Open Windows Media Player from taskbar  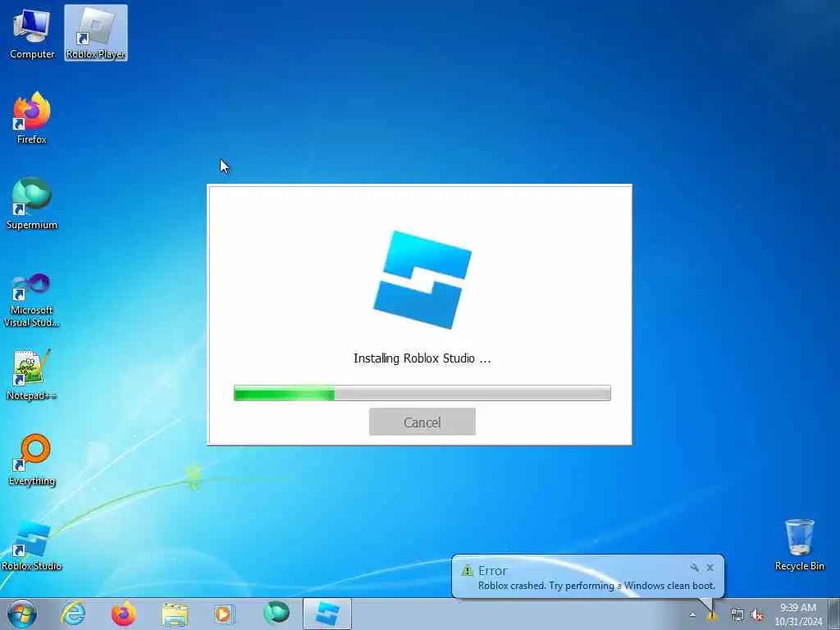coord(223,614)
